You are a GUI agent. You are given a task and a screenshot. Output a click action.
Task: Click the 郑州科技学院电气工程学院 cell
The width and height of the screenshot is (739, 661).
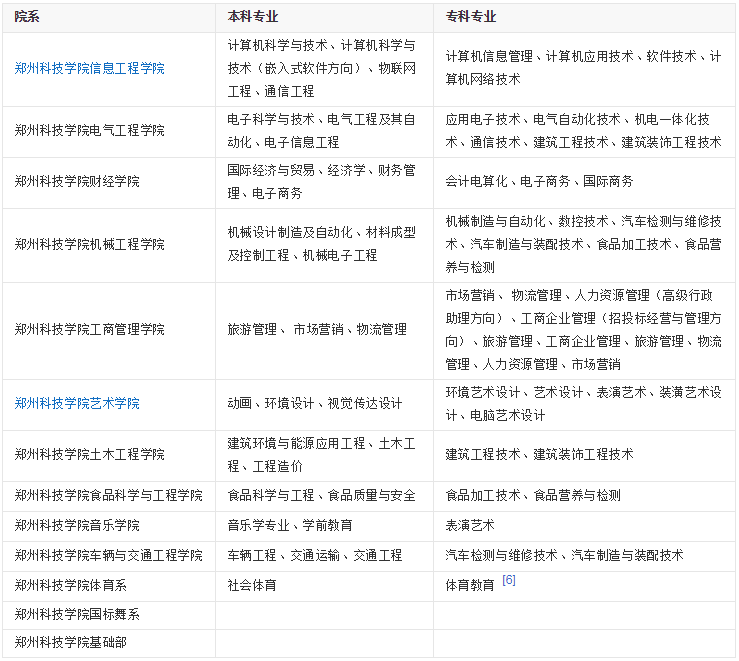point(109,131)
